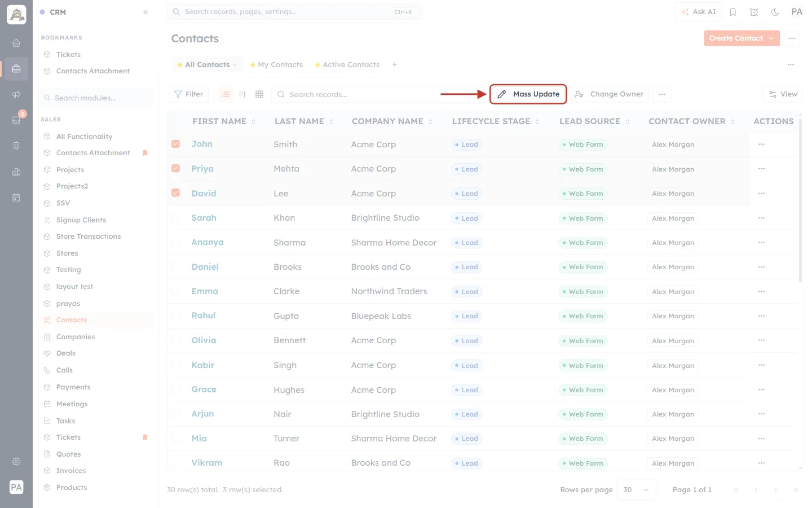
Task: Open the megaphone marketing icon in rail
Action: 16,94
